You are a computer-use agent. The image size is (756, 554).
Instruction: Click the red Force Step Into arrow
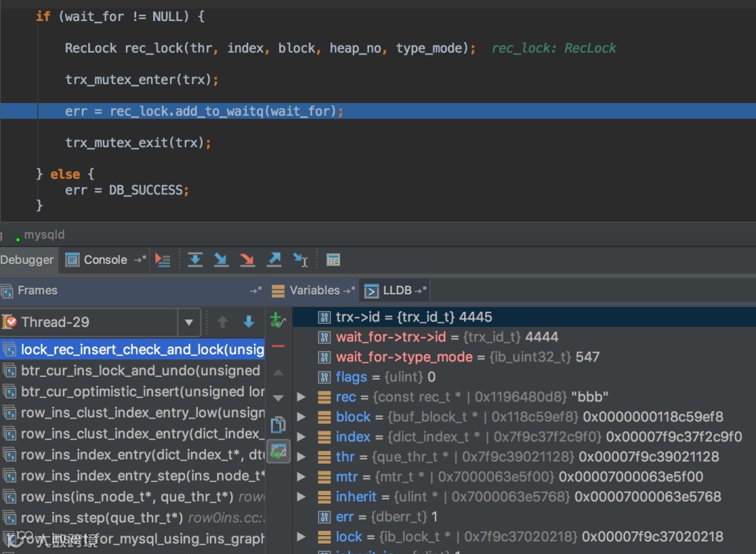[x=247, y=260]
